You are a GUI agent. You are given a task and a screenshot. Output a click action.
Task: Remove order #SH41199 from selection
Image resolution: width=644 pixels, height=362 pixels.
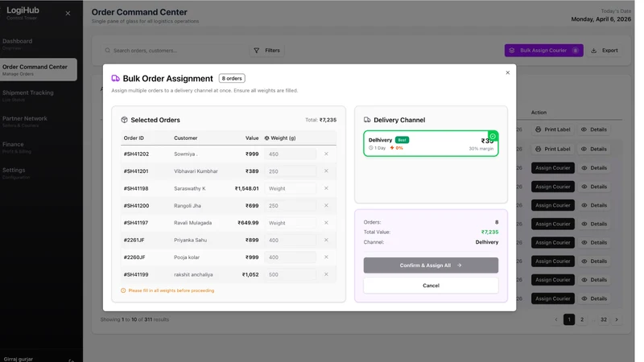pyautogui.click(x=326, y=274)
